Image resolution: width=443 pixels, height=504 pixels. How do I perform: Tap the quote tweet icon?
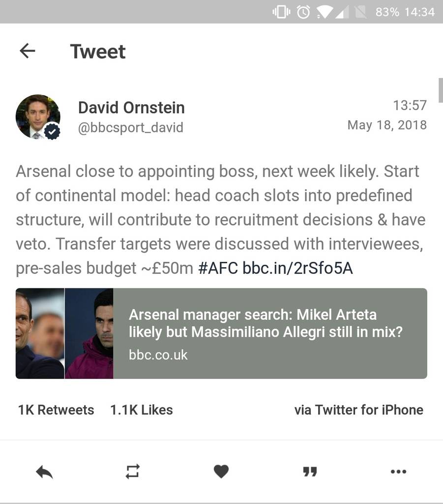tap(310, 472)
